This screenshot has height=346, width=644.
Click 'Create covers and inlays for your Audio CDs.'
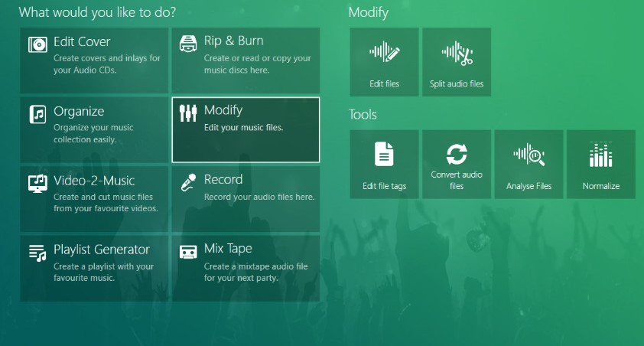click(107, 64)
